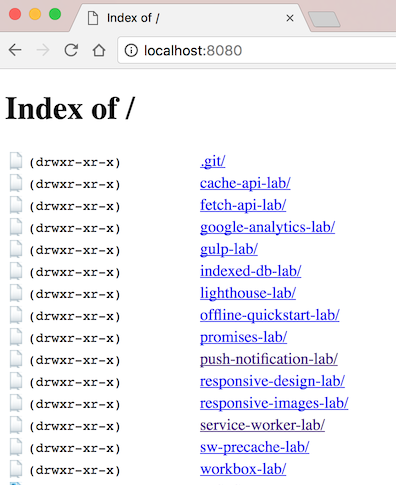The image size is (396, 485).
Task: Open the push-notification-lab/ link
Action: 269,359
